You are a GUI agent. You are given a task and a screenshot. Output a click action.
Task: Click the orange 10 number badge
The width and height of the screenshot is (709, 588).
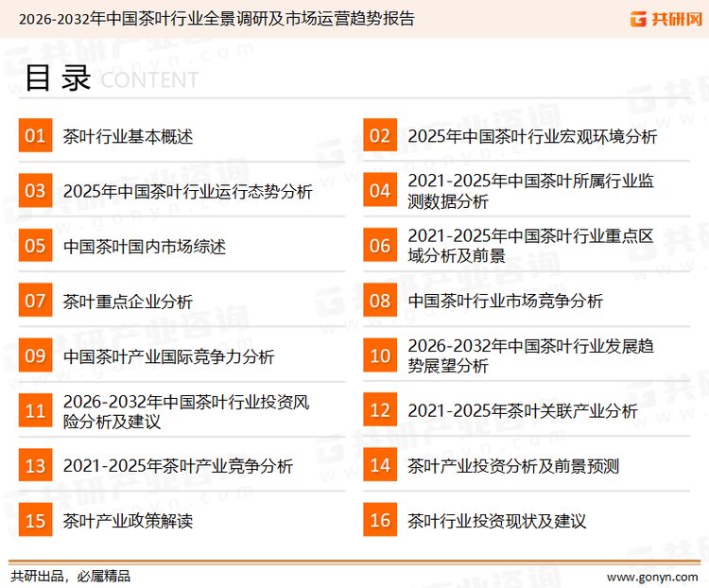point(379,355)
